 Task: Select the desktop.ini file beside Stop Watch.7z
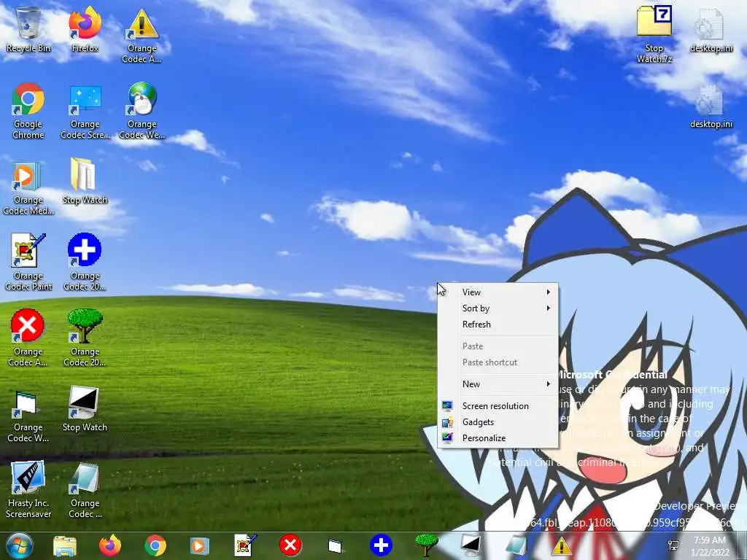(711, 29)
